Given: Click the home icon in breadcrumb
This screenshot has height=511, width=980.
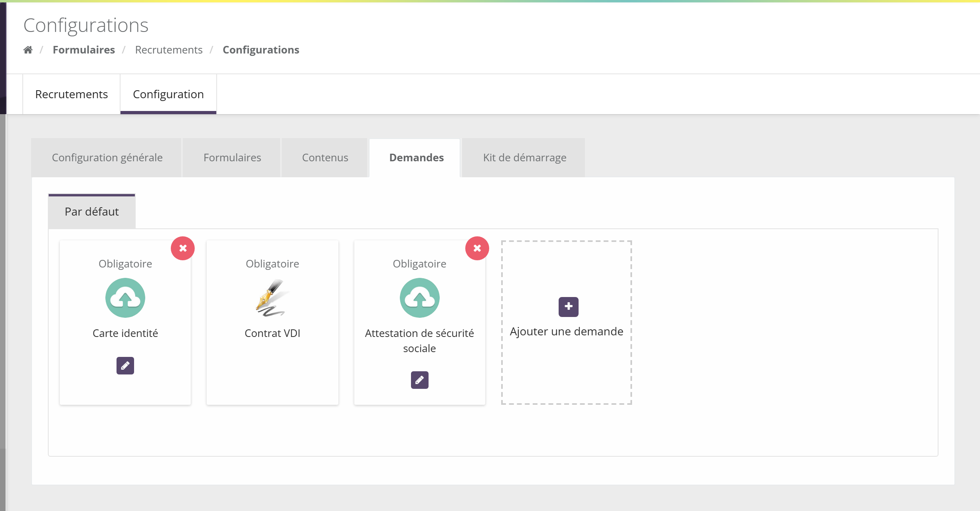Looking at the screenshot, I should [28, 50].
